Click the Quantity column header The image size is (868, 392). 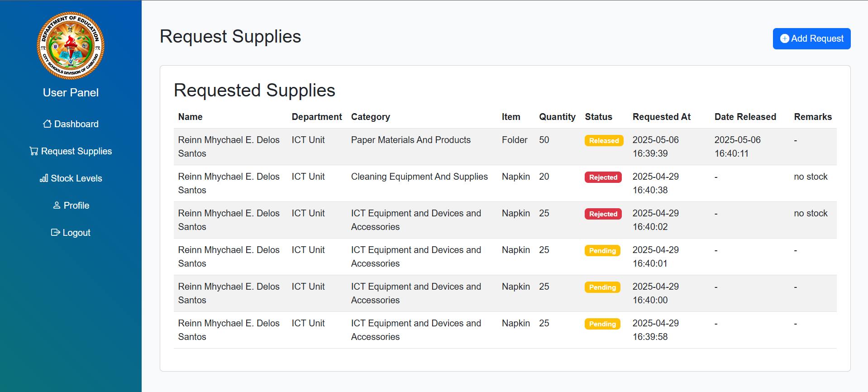pyautogui.click(x=557, y=117)
